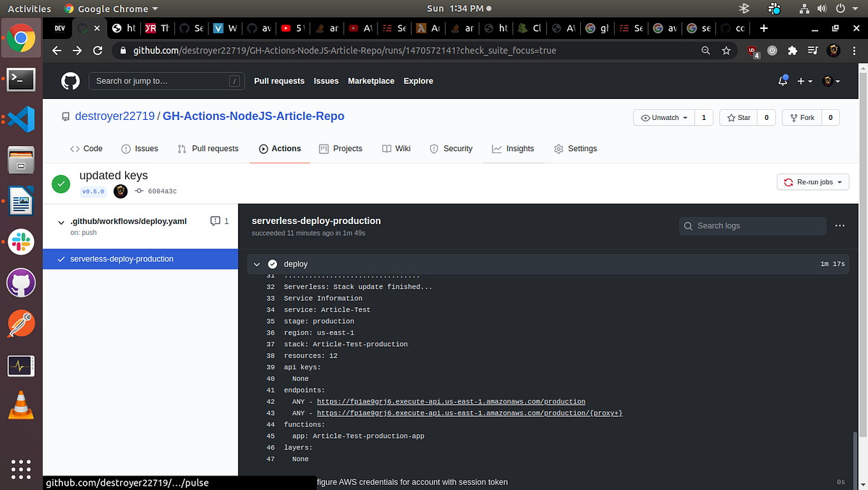Collapse the deploy.yaml workflow expander

pos(61,223)
